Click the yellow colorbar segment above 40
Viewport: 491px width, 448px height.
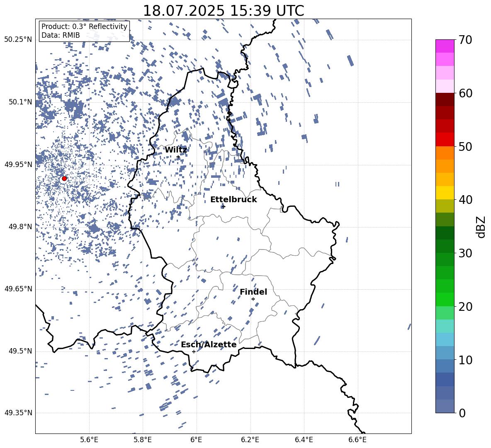(x=445, y=193)
